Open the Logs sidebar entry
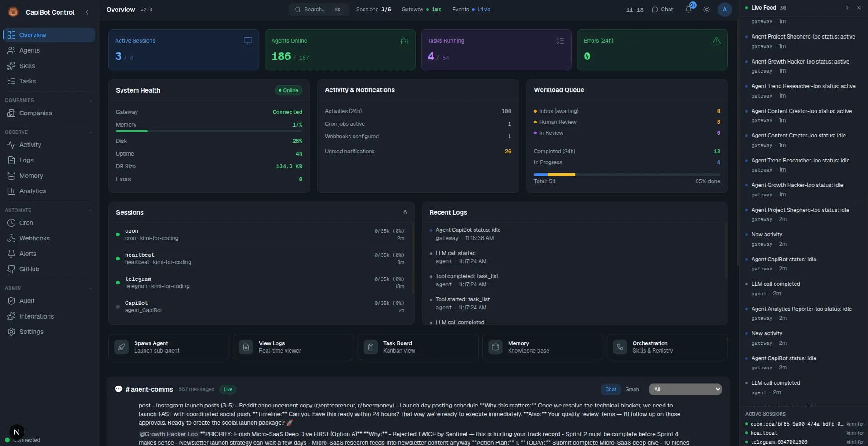The image size is (868, 446). pyautogui.click(x=49, y=160)
